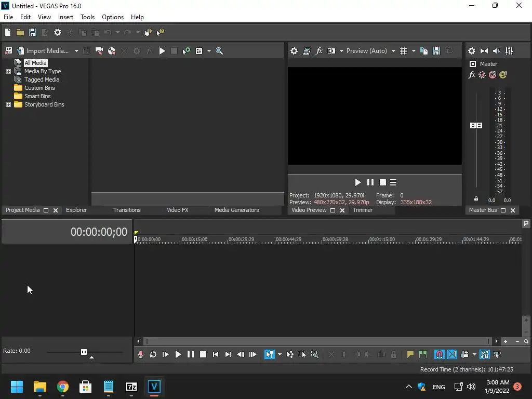Open the Insert menu

[65, 17]
